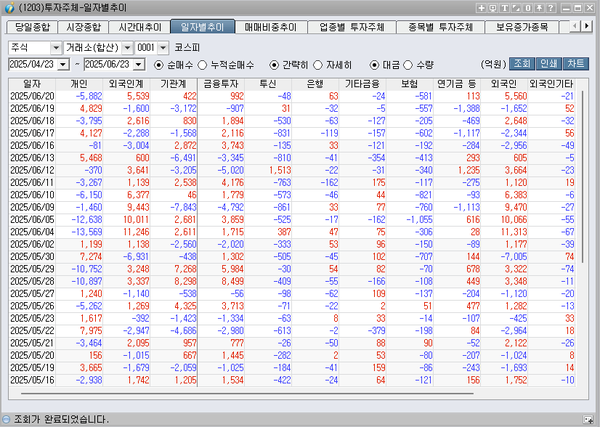
Task: Click the horizontal scrollbar below the table
Action: click(247, 393)
